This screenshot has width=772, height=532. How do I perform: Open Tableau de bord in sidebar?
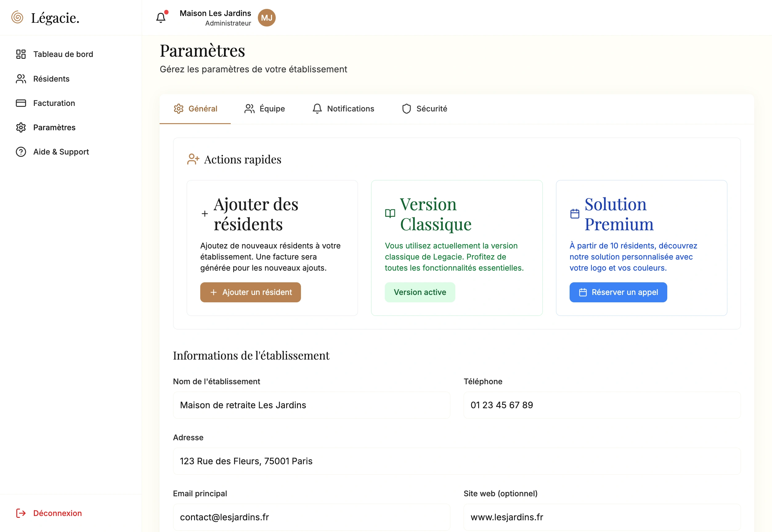pyautogui.click(x=63, y=54)
